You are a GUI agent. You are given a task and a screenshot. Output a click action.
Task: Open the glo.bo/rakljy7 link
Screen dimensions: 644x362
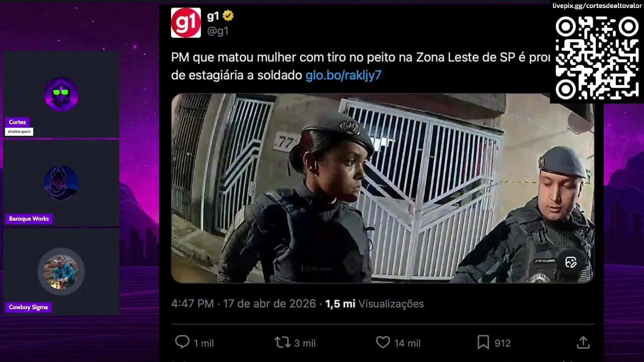pyautogui.click(x=343, y=75)
